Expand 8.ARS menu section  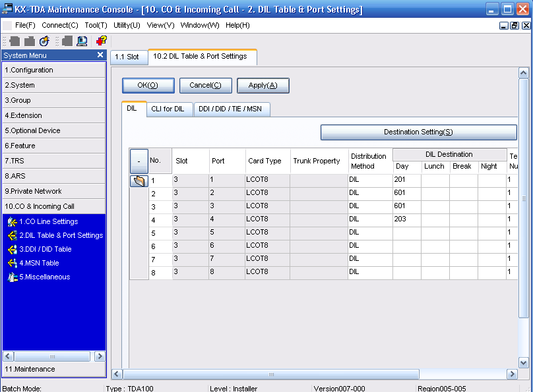54,176
